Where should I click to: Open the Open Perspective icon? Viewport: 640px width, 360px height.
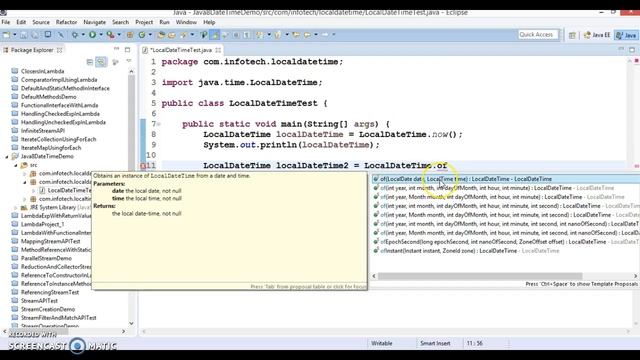coord(572,35)
